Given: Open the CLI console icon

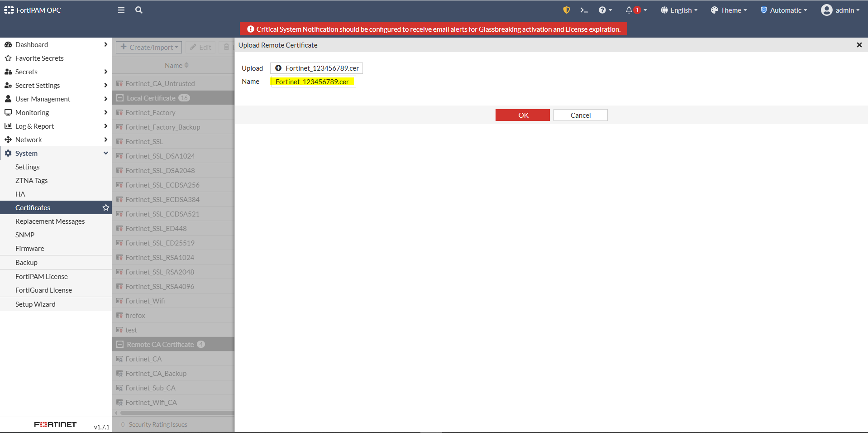Looking at the screenshot, I should (584, 10).
